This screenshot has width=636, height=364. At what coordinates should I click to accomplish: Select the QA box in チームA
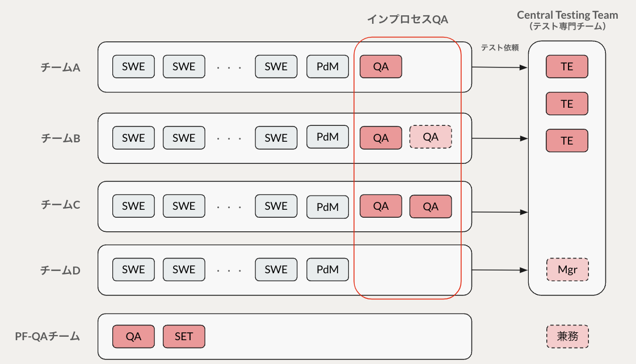[x=380, y=66]
